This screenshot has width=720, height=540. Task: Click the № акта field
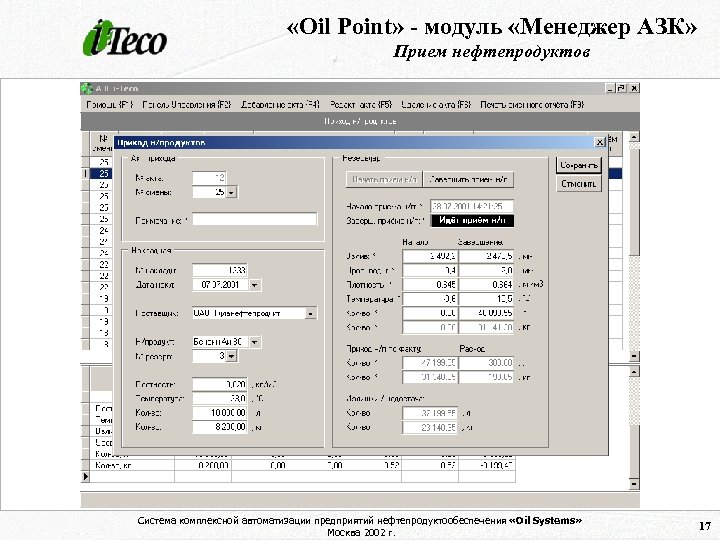pos(209,178)
